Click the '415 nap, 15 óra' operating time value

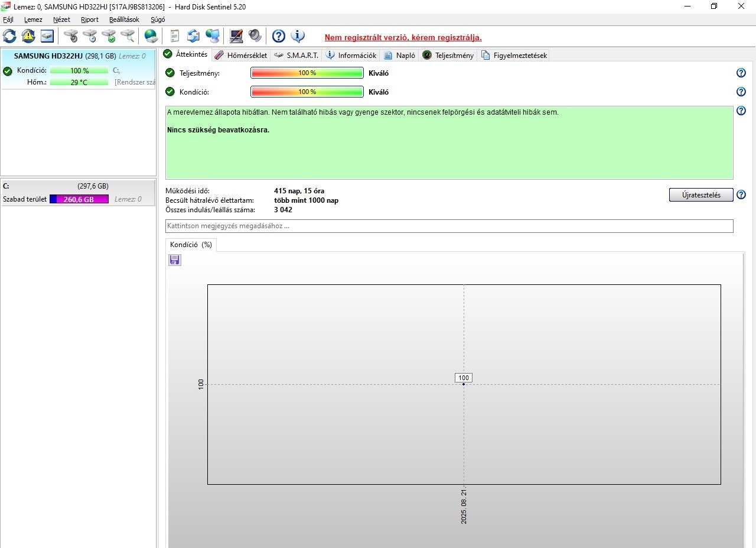(299, 191)
